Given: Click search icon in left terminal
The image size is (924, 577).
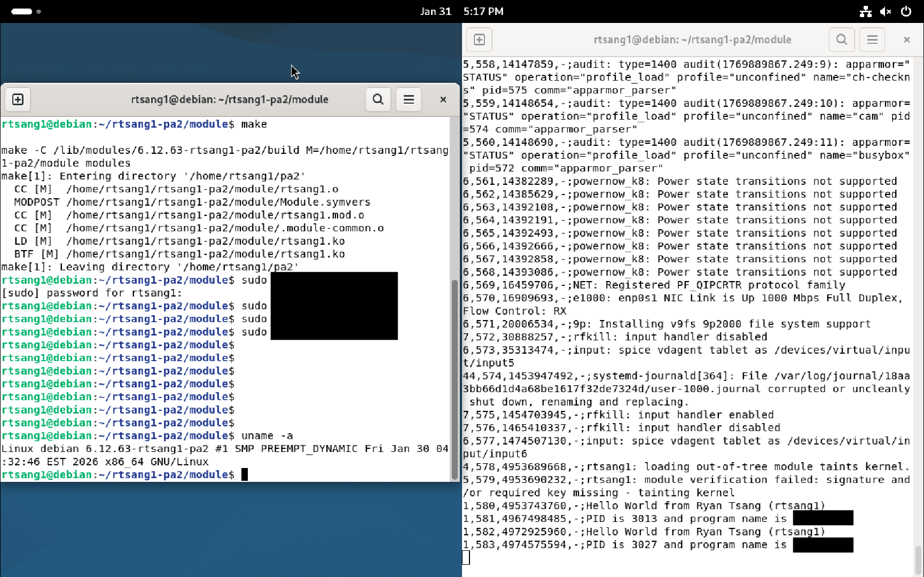Looking at the screenshot, I should click(x=378, y=99).
